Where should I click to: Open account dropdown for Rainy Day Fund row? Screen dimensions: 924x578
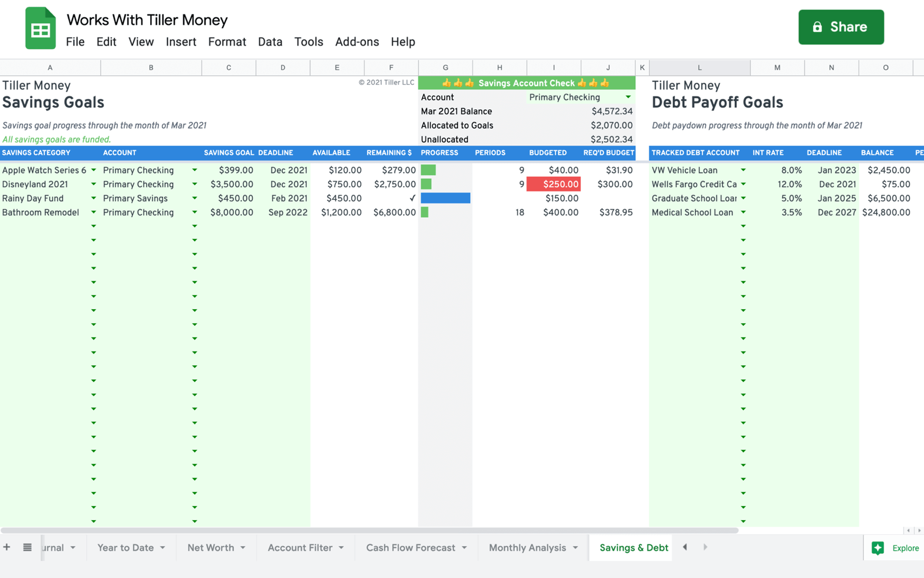click(195, 198)
